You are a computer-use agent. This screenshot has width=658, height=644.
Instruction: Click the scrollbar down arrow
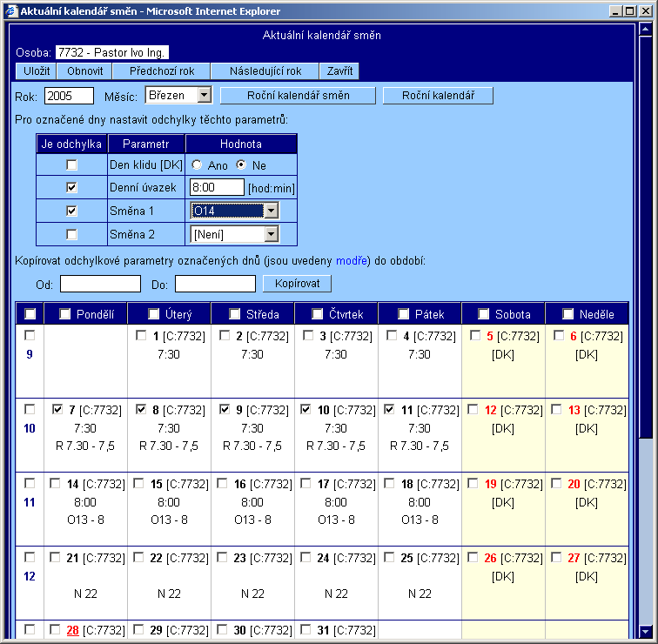645,631
